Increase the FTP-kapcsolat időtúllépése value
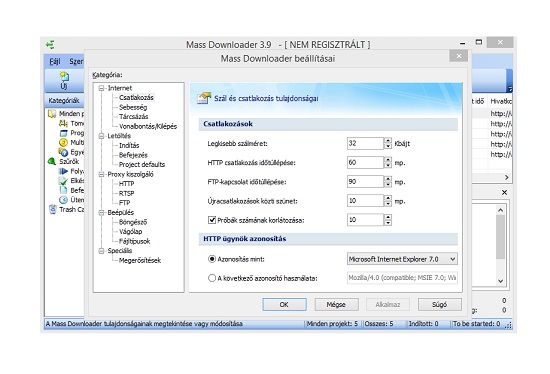550x374 pixels. (x=388, y=179)
